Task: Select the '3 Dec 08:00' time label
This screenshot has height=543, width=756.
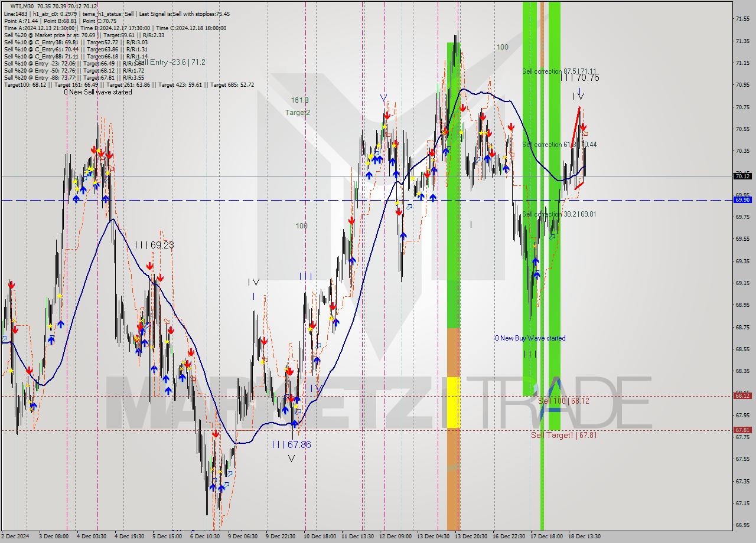Action: [54, 537]
